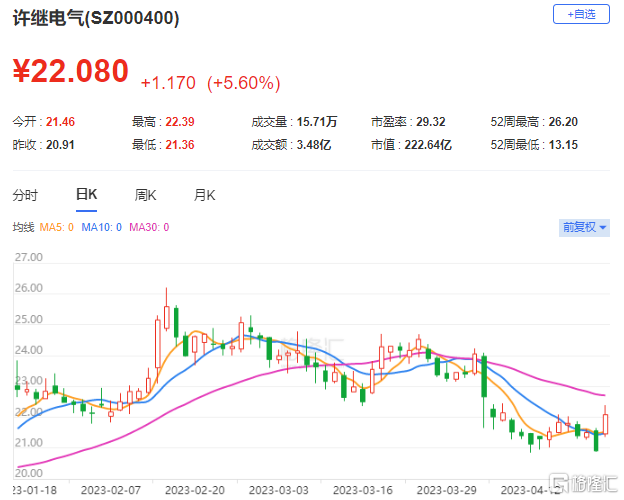Click the stock title 许继电气(SZ000400)
Screen dimensions: 624x500
(x=96, y=18)
